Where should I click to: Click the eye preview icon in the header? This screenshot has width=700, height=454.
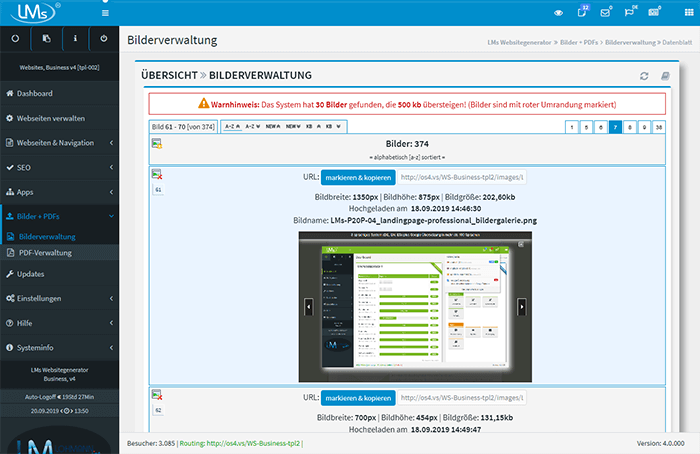558,13
